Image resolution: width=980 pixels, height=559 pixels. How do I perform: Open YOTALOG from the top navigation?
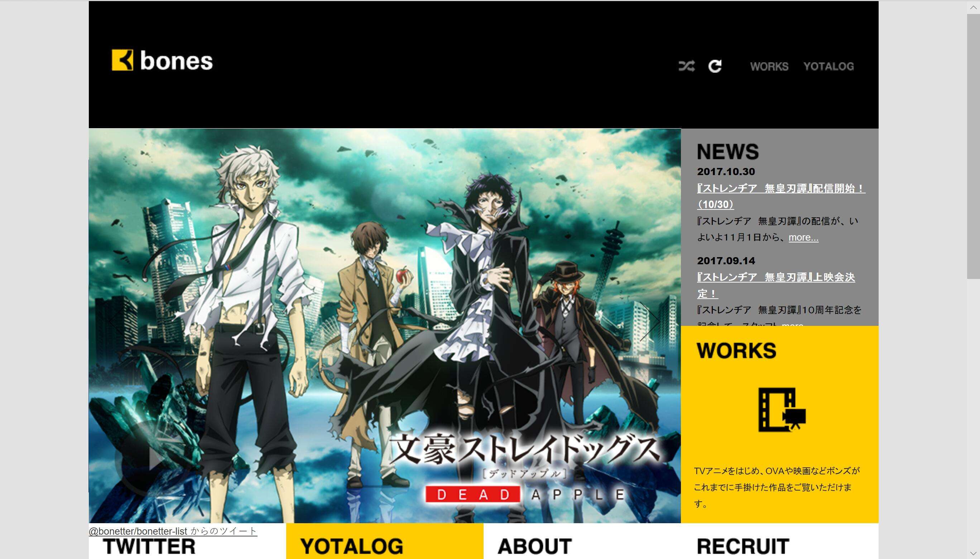(x=829, y=66)
